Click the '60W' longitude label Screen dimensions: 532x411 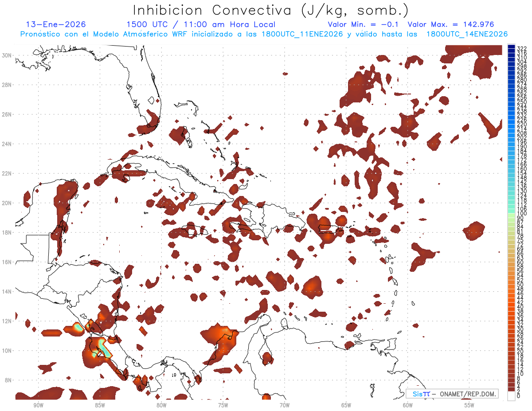pyautogui.click(x=408, y=405)
